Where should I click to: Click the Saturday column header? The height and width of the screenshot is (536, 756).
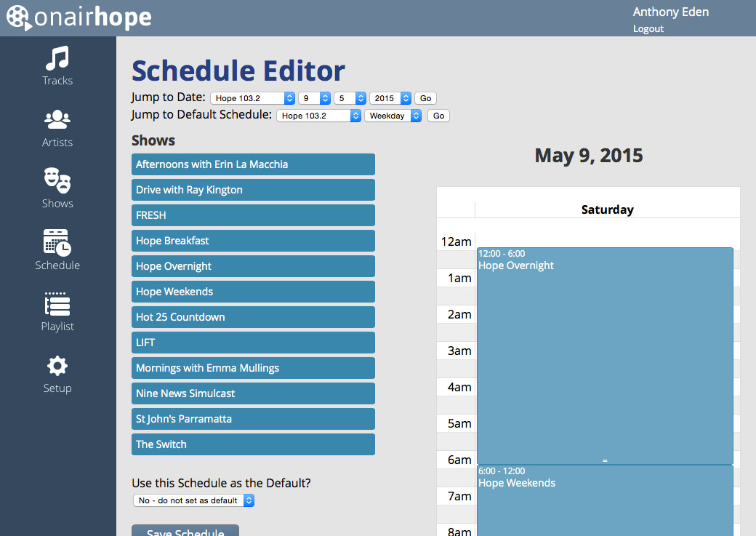pos(608,210)
